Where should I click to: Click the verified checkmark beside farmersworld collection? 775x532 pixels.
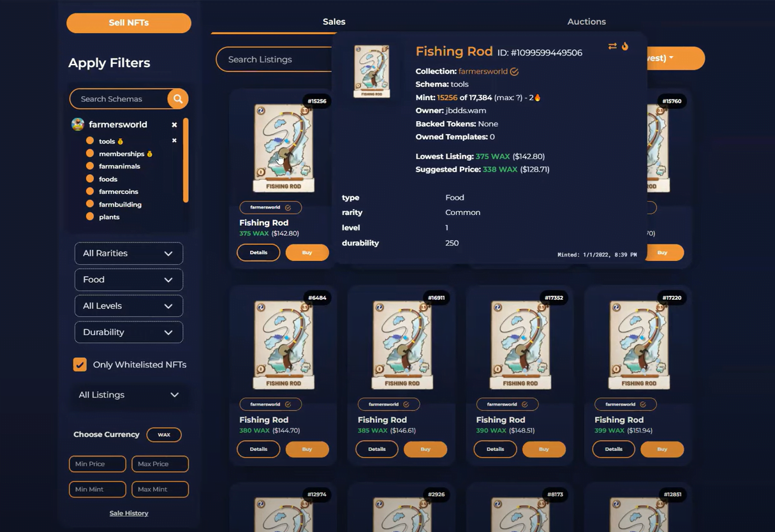click(514, 71)
